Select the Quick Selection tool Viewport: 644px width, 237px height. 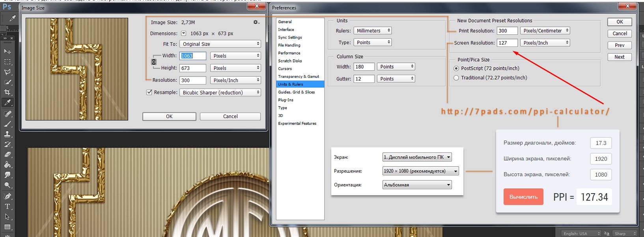pyautogui.click(x=7, y=82)
